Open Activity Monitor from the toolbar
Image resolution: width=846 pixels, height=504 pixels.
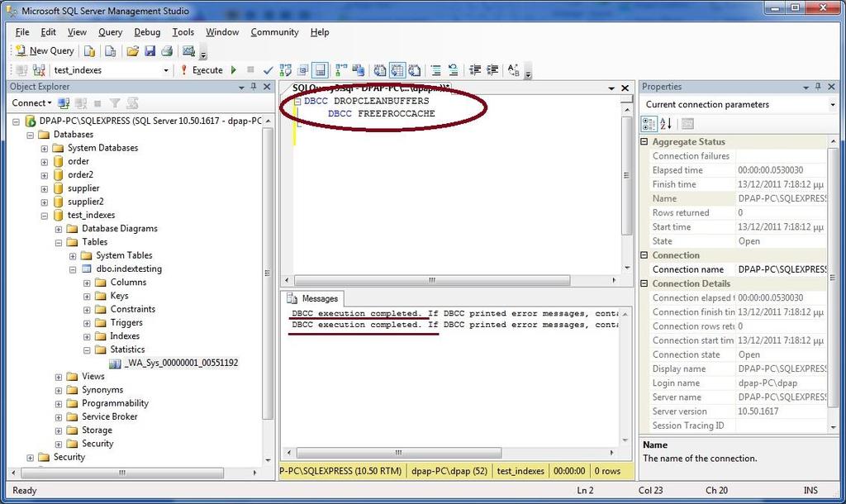coord(188,51)
